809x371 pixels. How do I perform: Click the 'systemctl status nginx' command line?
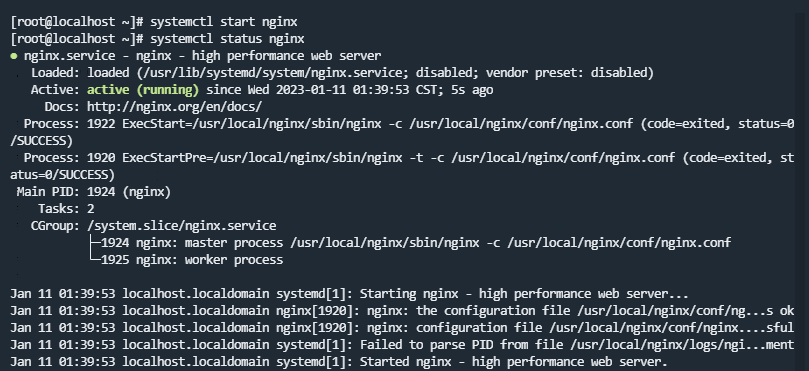[157, 39]
